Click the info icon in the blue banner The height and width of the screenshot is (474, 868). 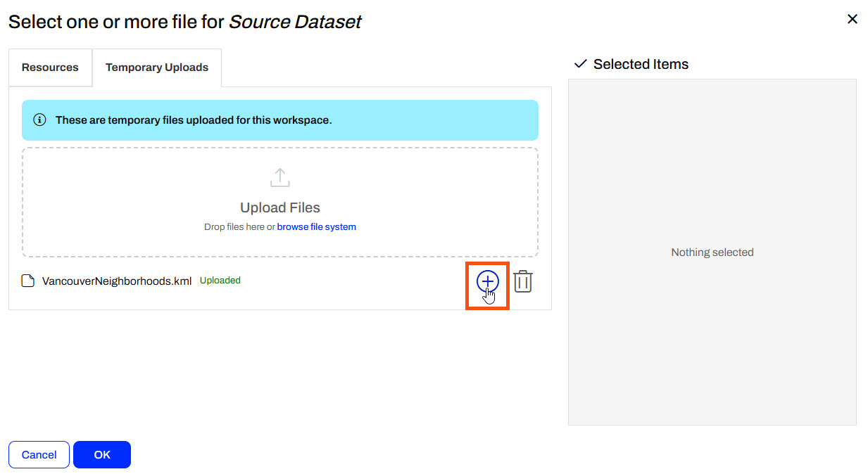[x=40, y=120]
